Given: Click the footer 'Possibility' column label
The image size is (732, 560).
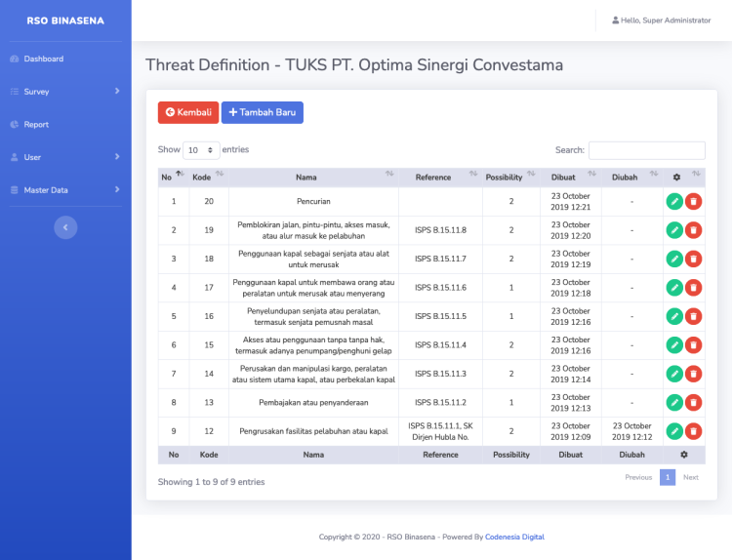Looking at the screenshot, I should 511,455.
